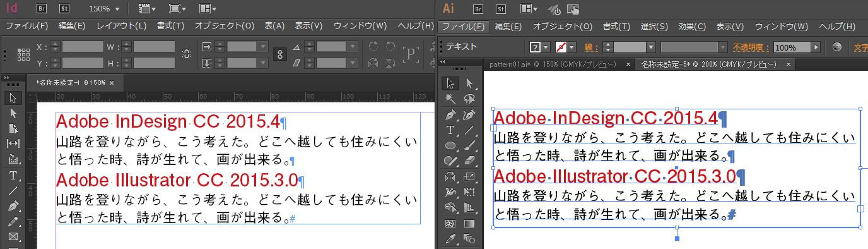Select the Direct Selection tool in Illustrator

coord(469,83)
